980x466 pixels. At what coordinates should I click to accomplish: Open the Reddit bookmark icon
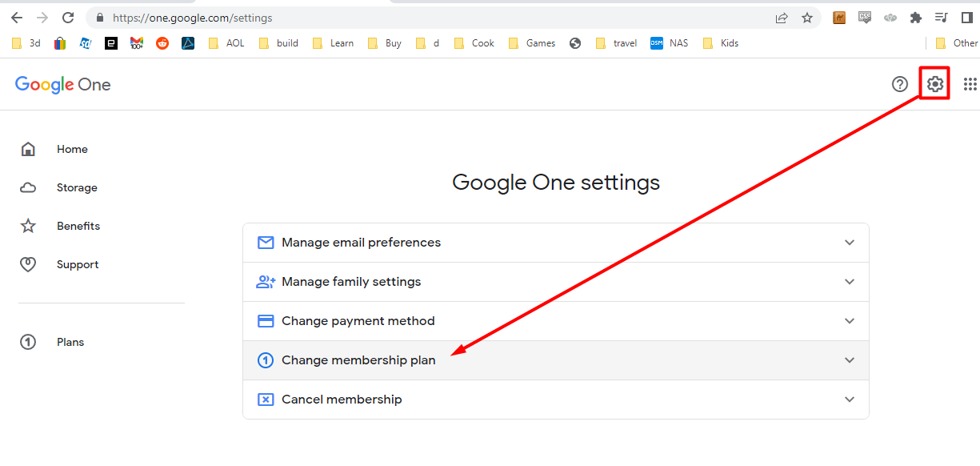[x=162, y=43]
